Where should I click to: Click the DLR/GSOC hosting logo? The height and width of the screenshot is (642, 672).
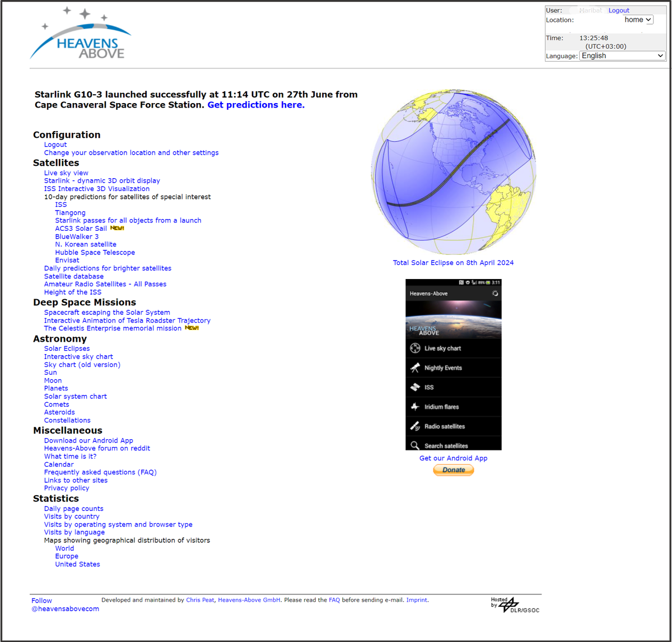point(515,605)
